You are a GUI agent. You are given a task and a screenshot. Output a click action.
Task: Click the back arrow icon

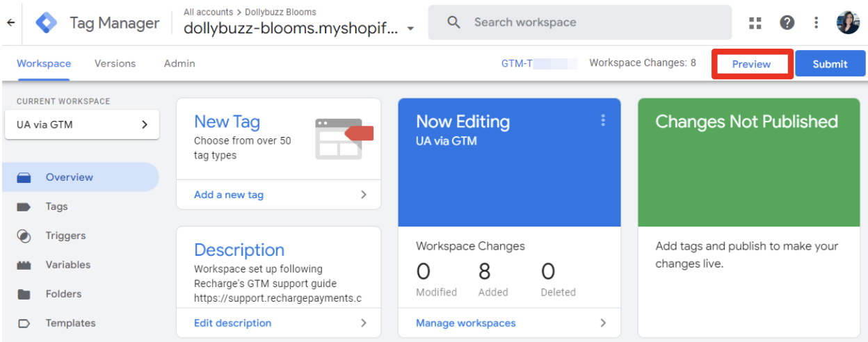tap(10, 22)
